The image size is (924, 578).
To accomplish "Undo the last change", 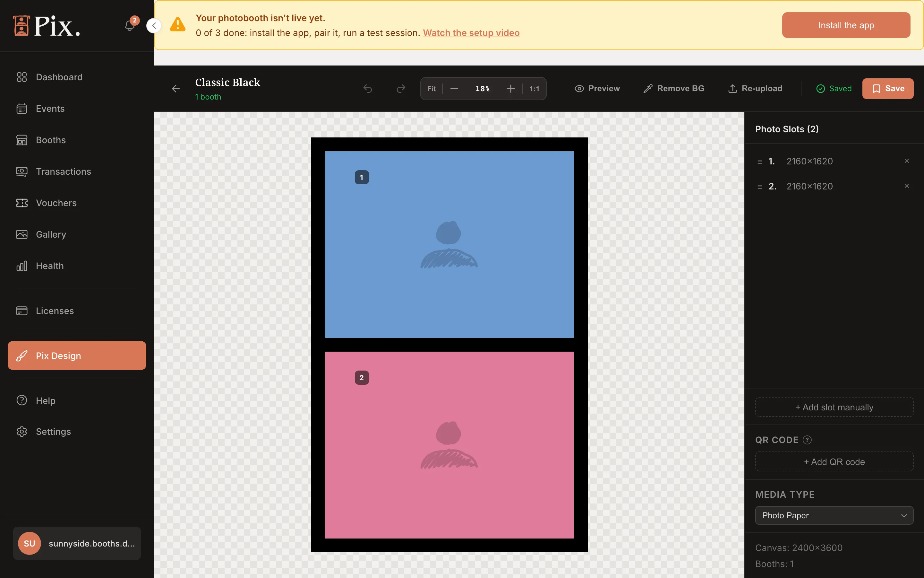I will (x=368, y=89).
